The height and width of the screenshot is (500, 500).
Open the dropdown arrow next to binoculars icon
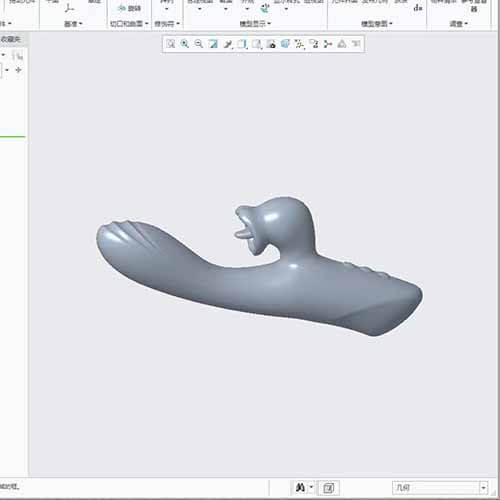(x=311, y=487)
